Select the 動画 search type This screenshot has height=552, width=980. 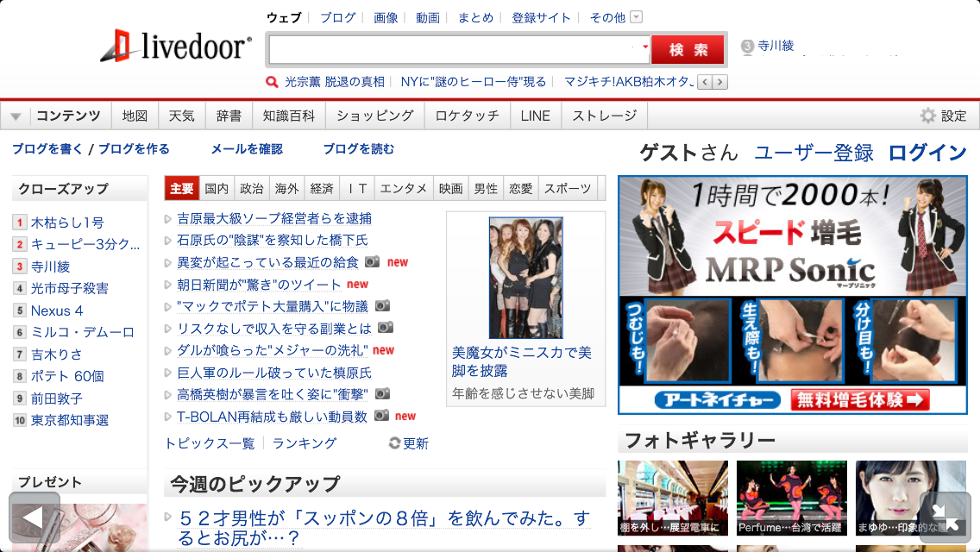428,17
